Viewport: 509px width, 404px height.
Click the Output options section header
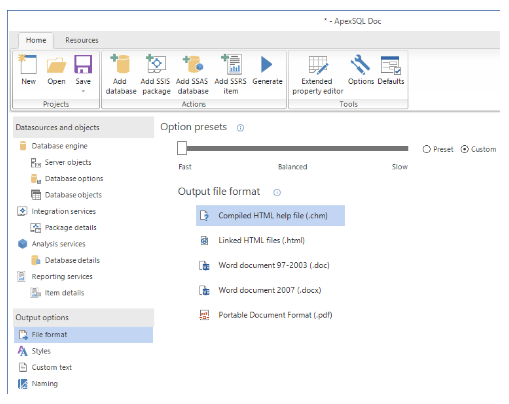click(x=83, y=317)
